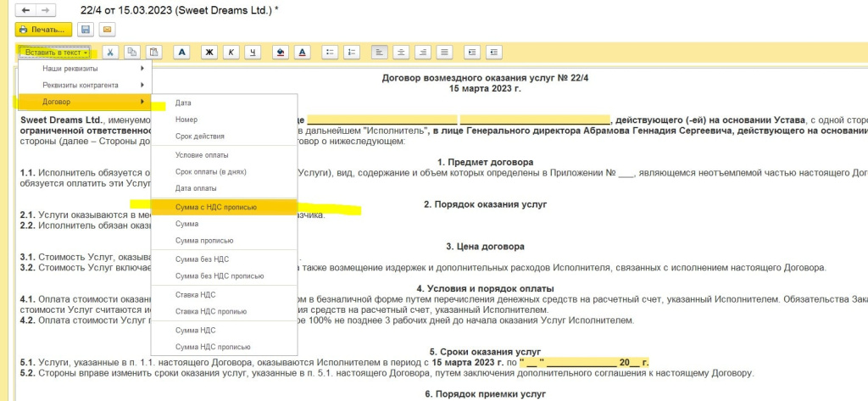Image resolution: width=868 pixels, height=401 pixels.
Task: Click the first highlighted blank field after 'лице'
Action: [382, 120]
